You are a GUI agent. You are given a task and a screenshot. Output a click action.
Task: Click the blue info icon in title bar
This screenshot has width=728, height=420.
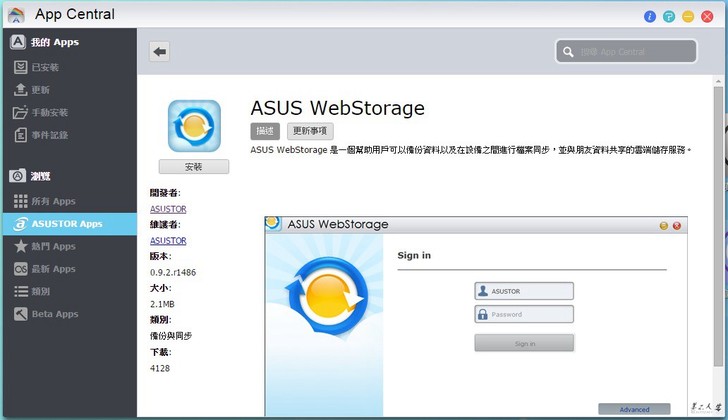tap(650, 16)
